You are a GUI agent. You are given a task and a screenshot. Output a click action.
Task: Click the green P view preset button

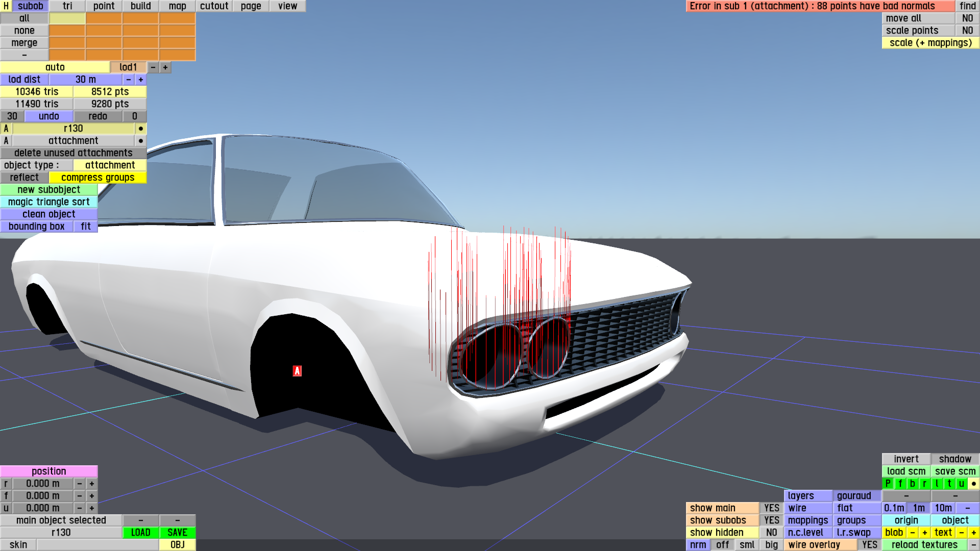[x=888, y=484]
